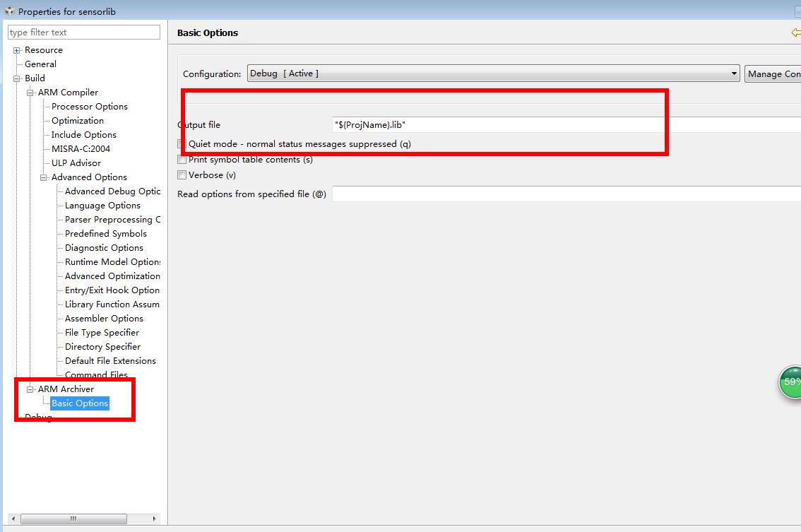This screenshot has height=532, width=801.
Task: Select Build in the tree
Action: pos(35,78)
